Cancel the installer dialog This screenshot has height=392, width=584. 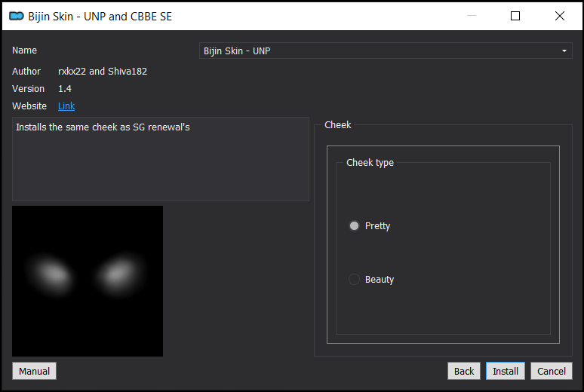point(552,371)
